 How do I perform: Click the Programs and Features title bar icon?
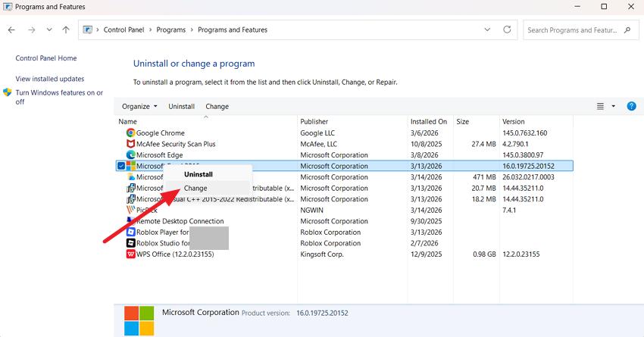point(8,7)
